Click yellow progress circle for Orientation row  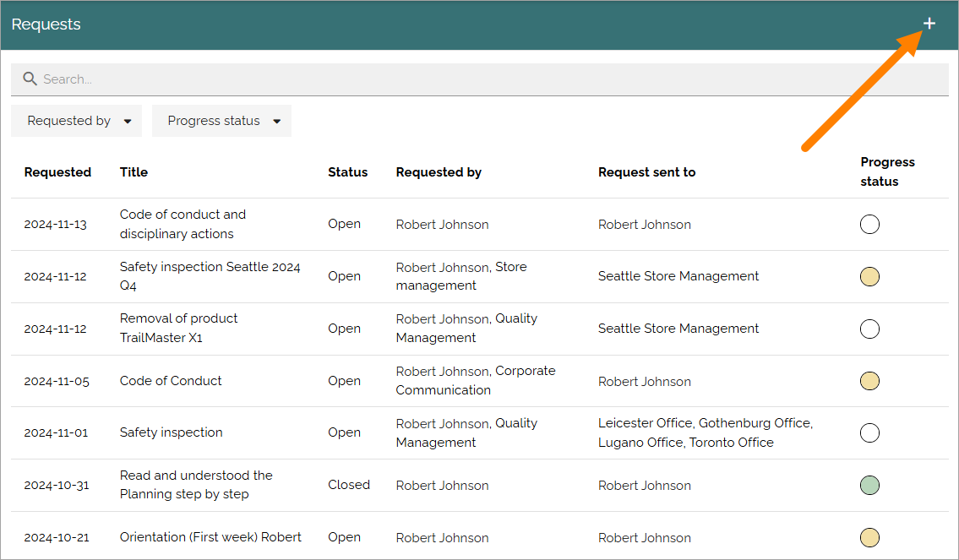[x=869, y=537]
